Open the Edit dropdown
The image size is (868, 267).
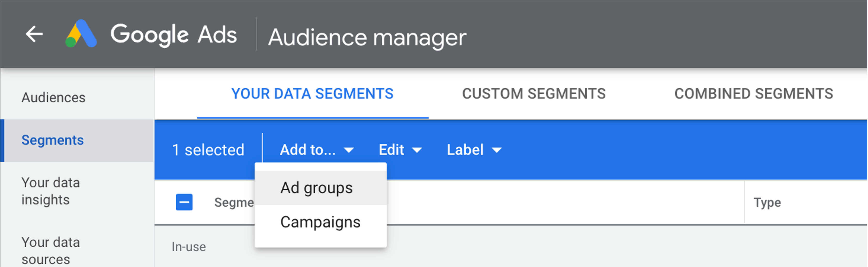[x=400, y=150]
